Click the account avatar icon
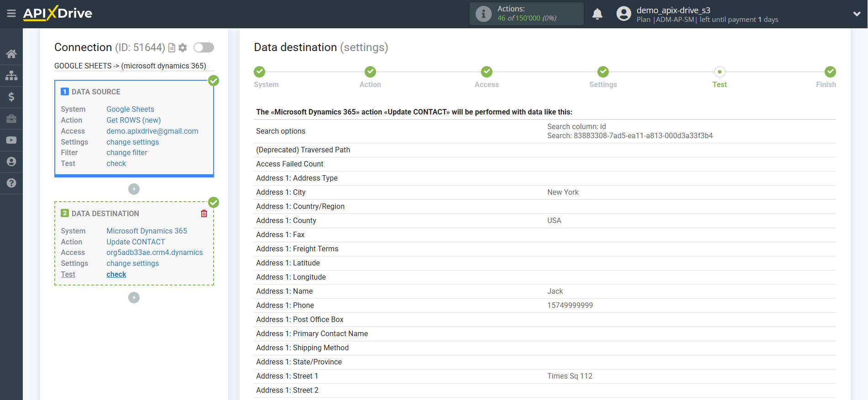The image size is (868, 400). coord(624,14)
